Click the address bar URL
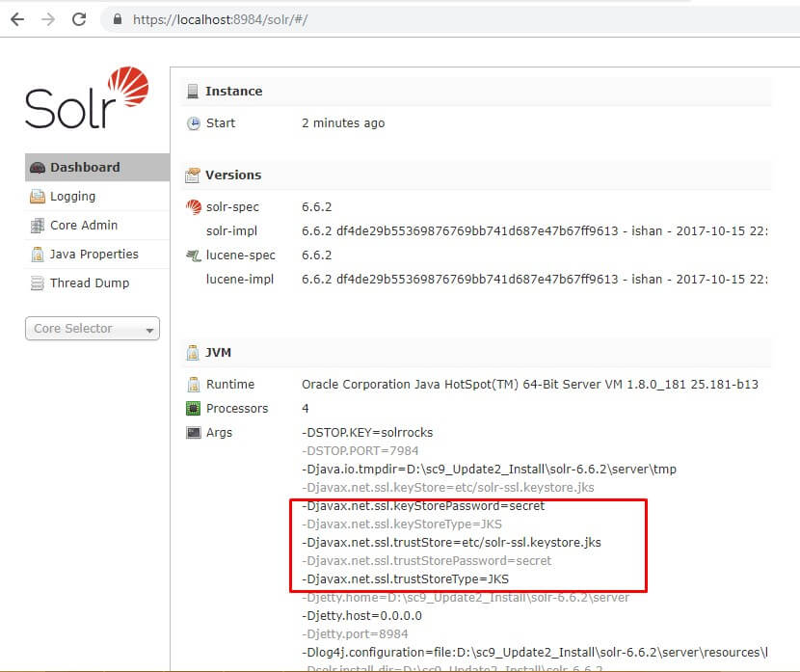This screenshot has width=800, height=672. click(221, 19)
